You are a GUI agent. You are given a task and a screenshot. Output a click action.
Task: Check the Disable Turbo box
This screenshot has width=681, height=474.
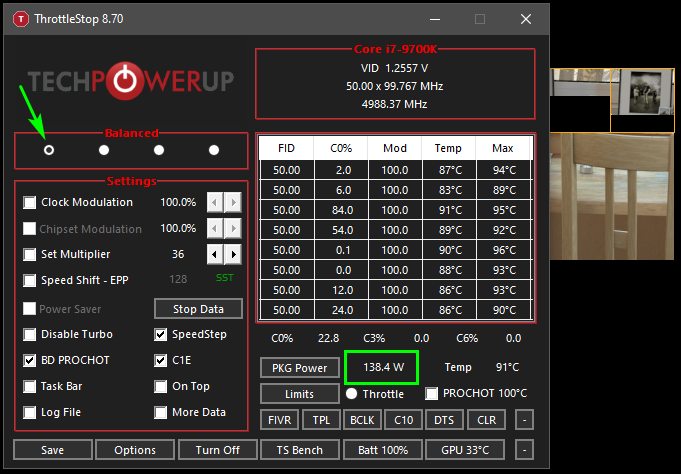click(x=30, y=335)
